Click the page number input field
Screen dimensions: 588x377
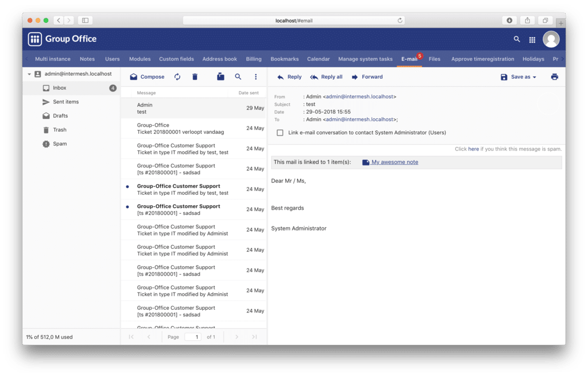[193, 337]
